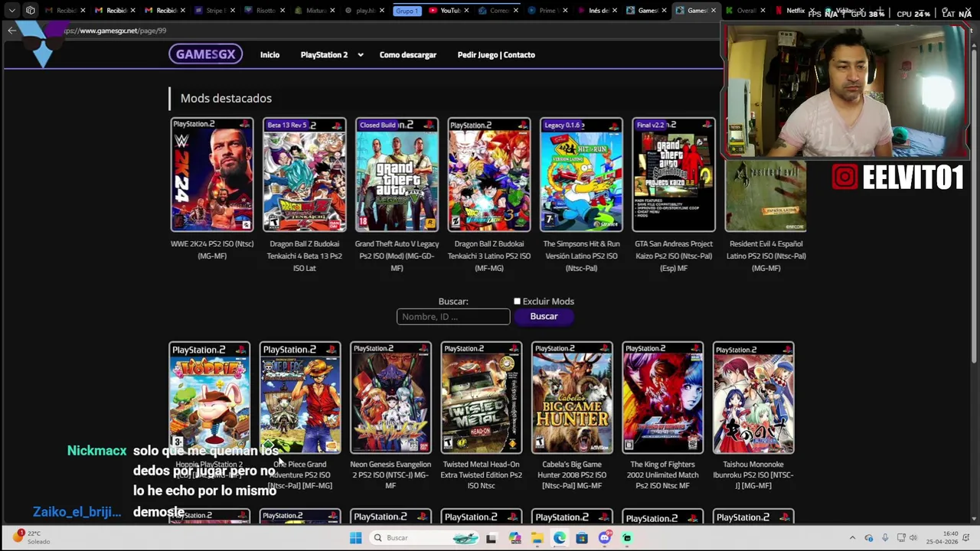Toggle the Excluir Mods checkbox
The width and height of the screenshot is (980, 551).
point(517,302)
